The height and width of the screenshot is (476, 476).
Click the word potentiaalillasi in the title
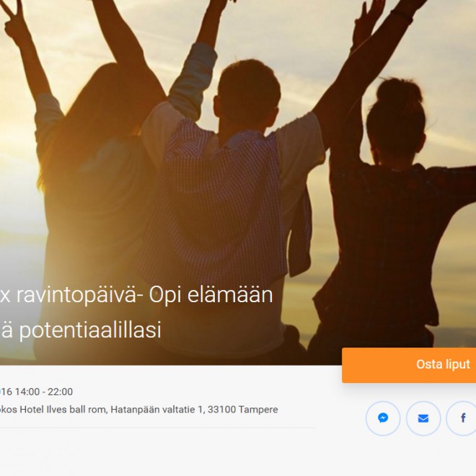90,330
